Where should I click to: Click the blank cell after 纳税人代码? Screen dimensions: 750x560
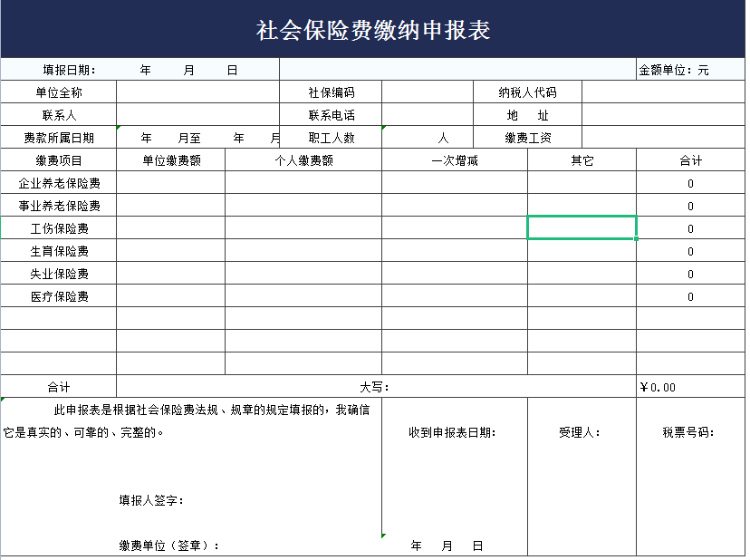coord(662,92)
